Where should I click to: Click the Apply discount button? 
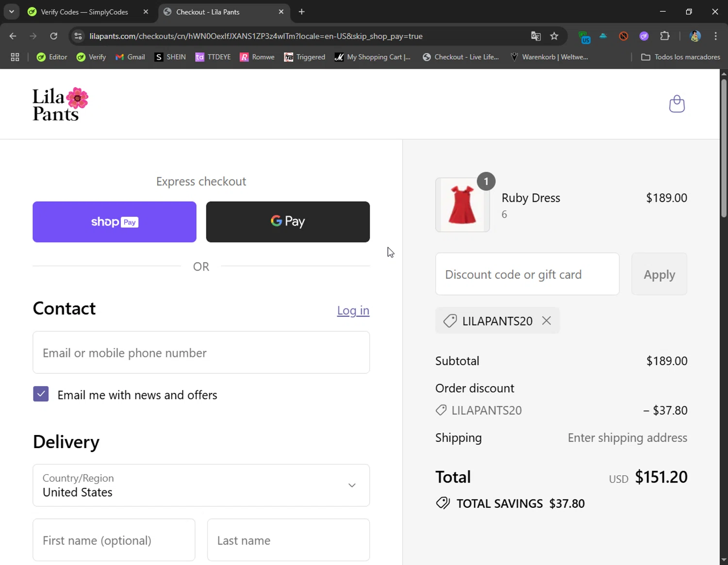tap(659, 274)
